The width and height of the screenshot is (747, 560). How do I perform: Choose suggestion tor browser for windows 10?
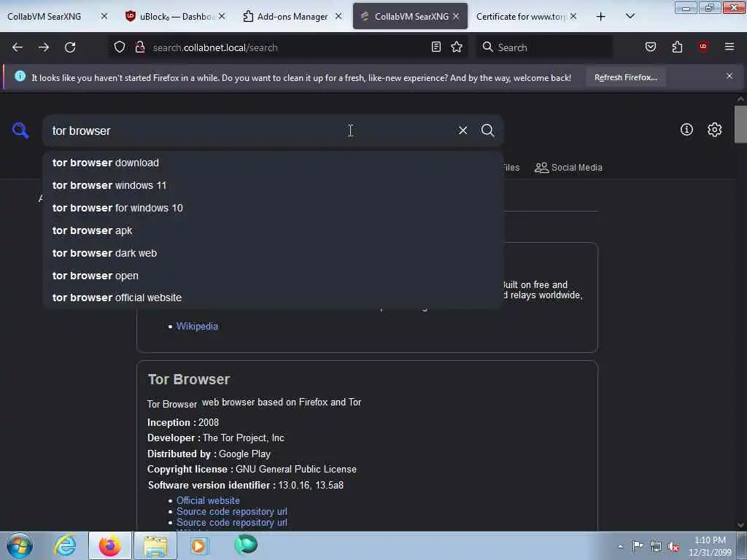coord(273,208)
